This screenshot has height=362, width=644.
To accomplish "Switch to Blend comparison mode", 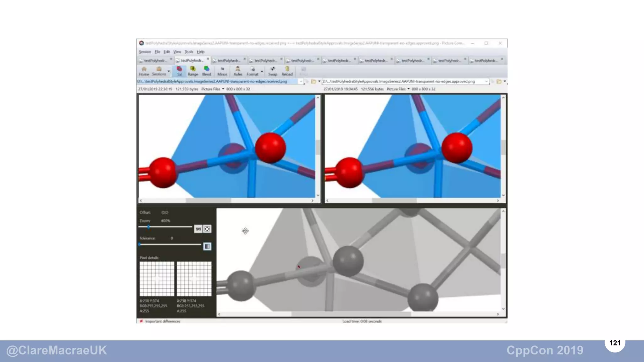I will click(x=206, y=71).
